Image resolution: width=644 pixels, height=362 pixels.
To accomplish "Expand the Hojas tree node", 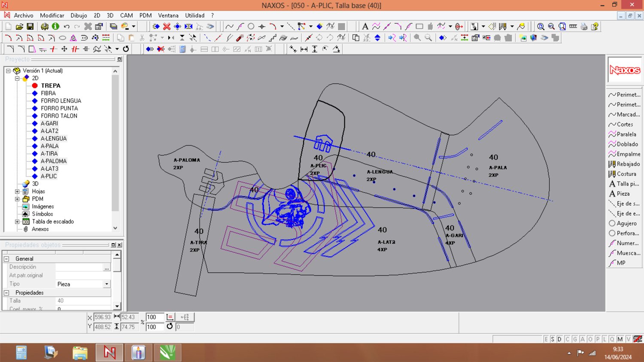I will [x=17, y=192].
